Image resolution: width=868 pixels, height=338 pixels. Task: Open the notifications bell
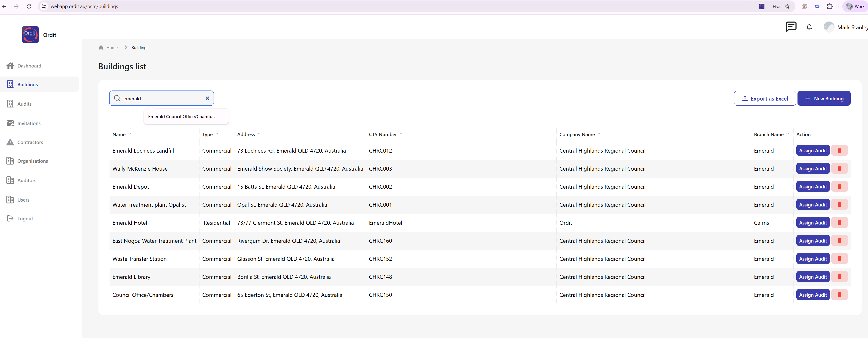point(809,27)
